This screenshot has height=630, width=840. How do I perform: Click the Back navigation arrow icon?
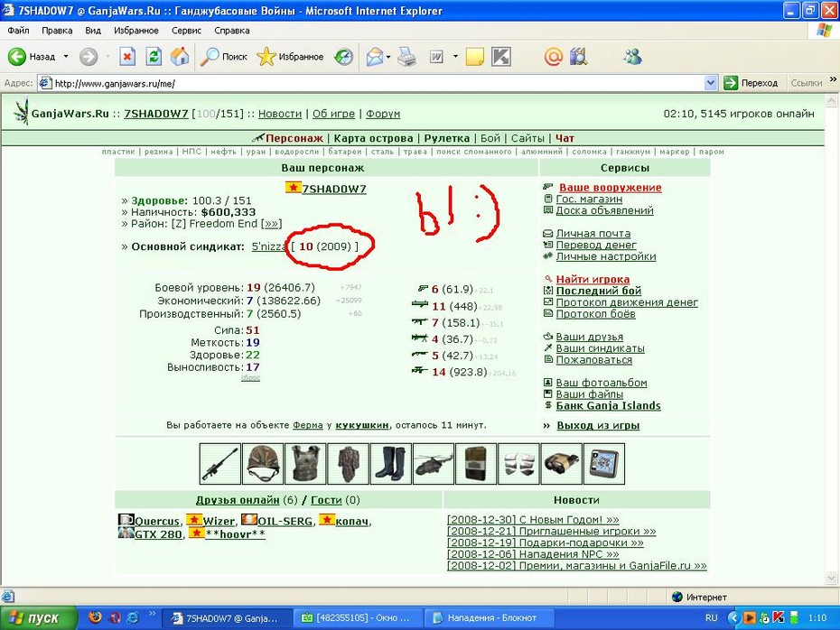click(x=16, y=56)
